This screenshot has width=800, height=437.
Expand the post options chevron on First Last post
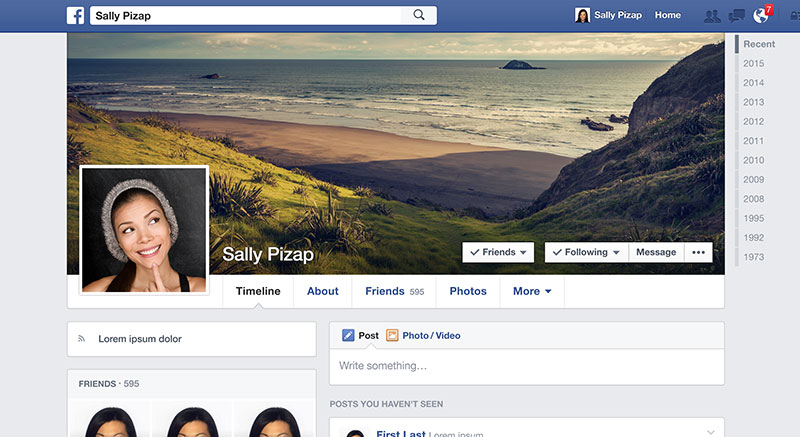711,432
